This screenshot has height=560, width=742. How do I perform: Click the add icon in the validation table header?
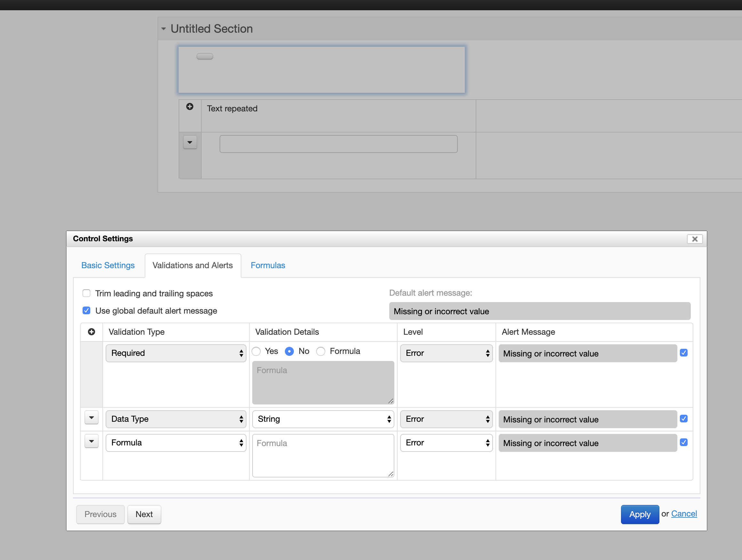click(91, 332)
